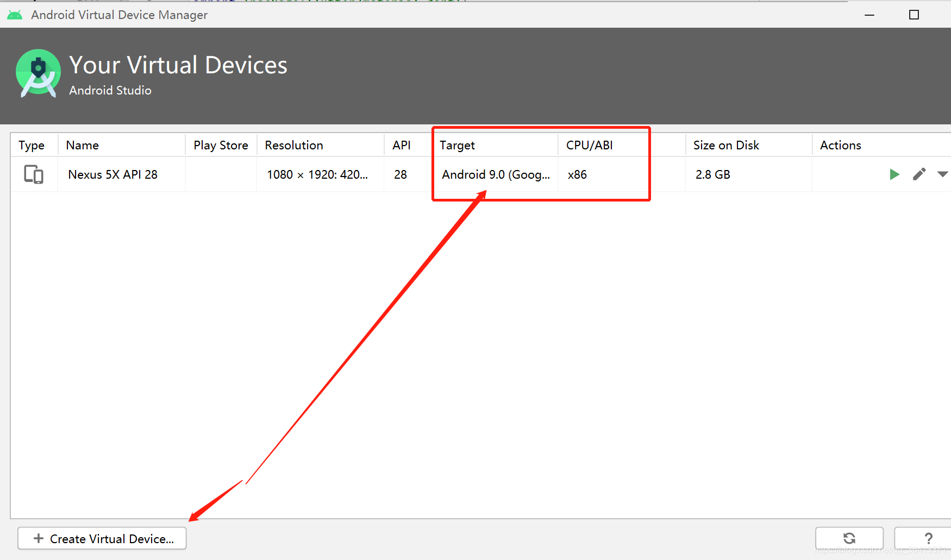Maximize the Android Virtual Device Manager window
The height and width of the screenshot is (560, 951).
pyautogui.click(x=914, y=15)
